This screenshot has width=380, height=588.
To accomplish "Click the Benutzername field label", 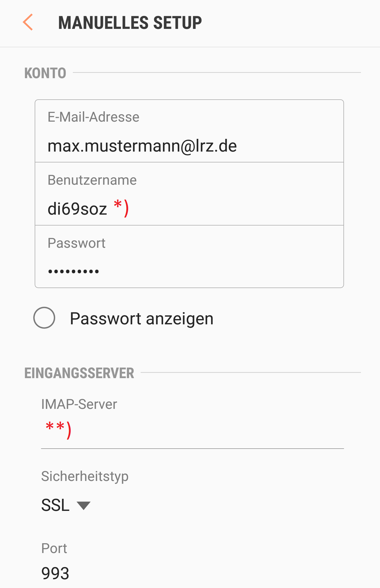I will click(x=92, y=180).
